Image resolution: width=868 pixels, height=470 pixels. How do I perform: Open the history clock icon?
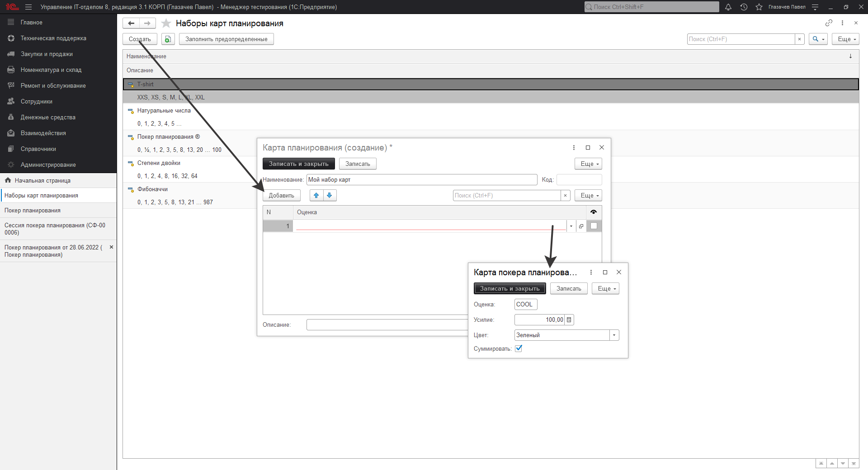tap(744, 7)
